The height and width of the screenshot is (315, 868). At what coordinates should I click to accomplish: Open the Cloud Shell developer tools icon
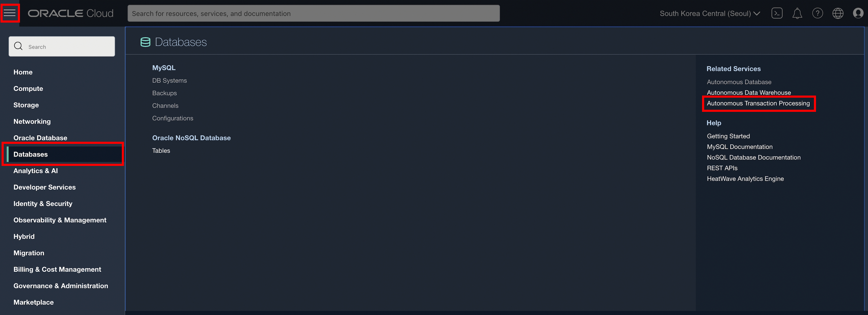click(x=777, y=13)
